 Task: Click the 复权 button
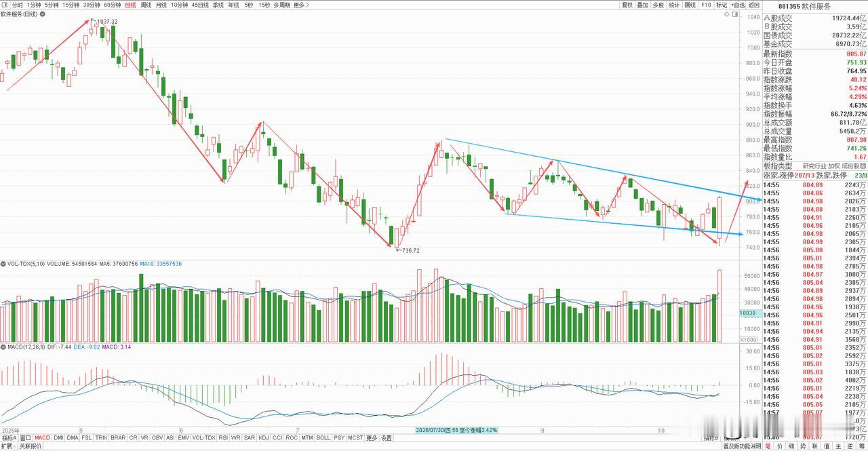[627, 5]
